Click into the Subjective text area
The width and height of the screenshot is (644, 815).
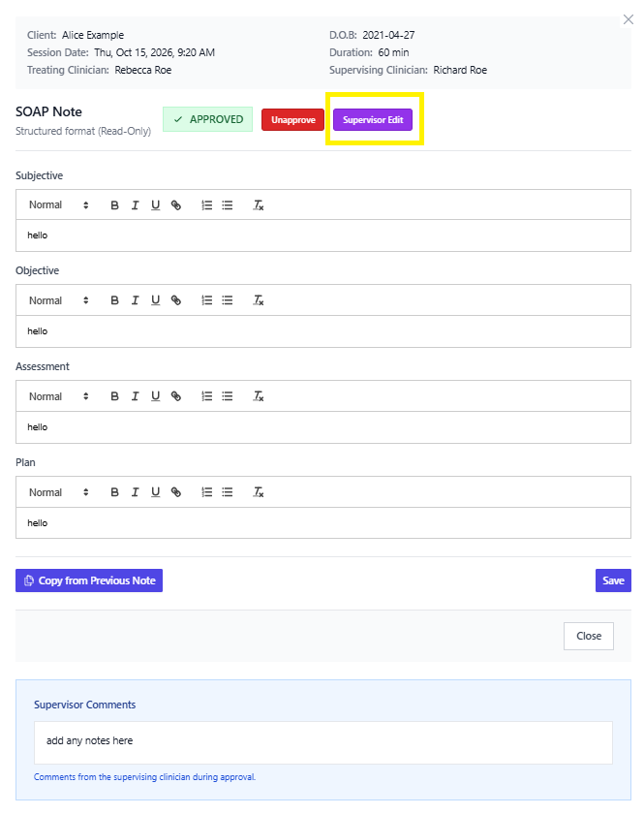coord(323,235)
